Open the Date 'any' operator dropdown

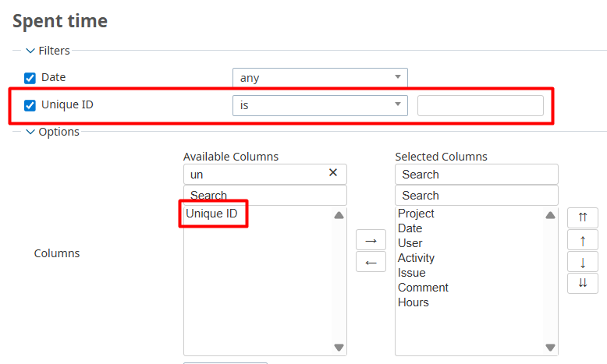pyautogui.click(x=320, y=78)
